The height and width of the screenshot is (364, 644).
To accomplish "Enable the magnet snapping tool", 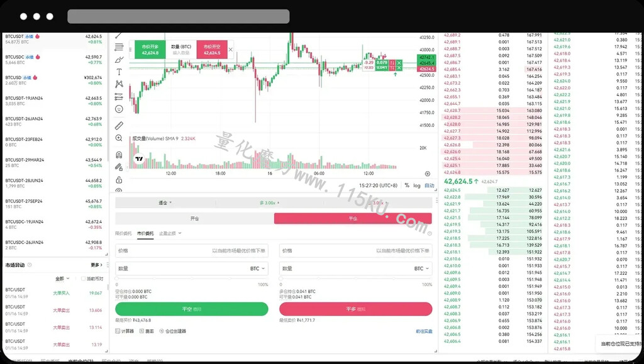I will [x=119, y=155].
